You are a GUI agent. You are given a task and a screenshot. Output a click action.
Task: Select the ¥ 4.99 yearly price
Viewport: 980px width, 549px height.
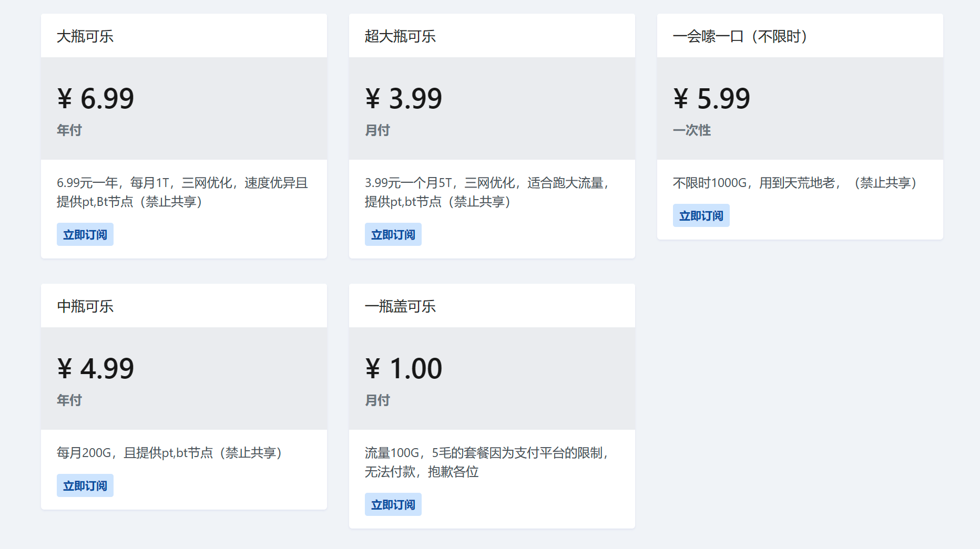tap(96, 368)
